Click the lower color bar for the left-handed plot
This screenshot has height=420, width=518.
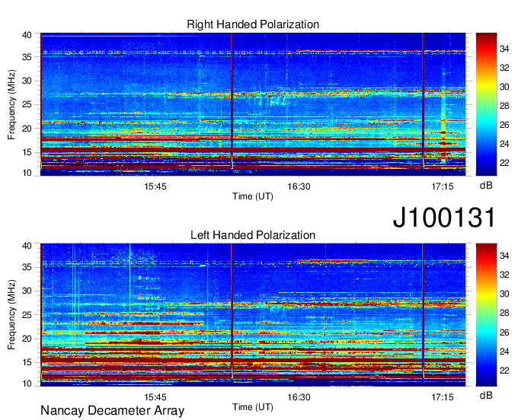(486, 315)
